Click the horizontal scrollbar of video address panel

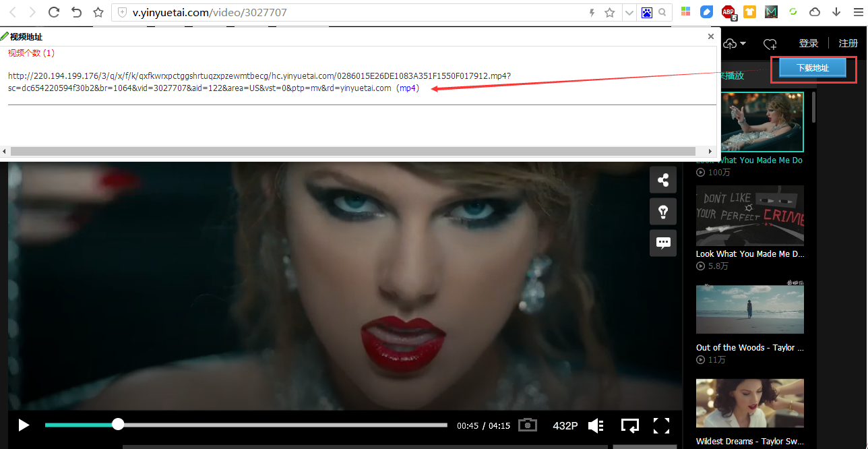tap(353, 152)
